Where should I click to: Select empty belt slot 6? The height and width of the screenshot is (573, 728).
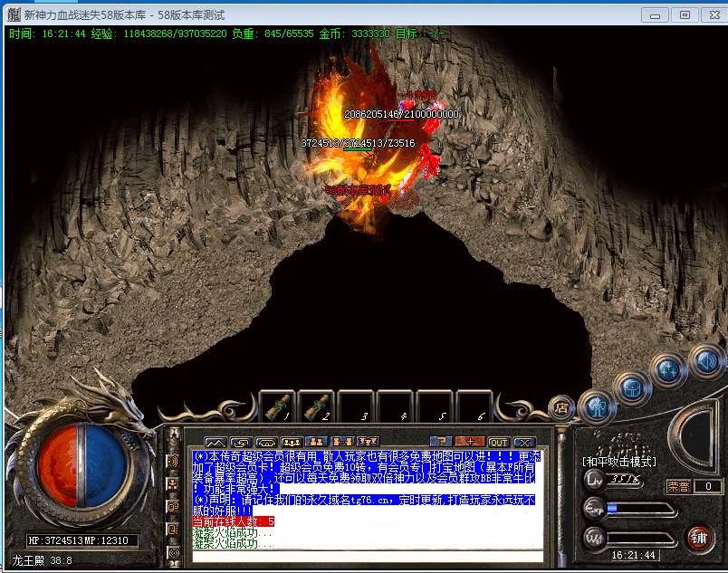(x=474, y=407)
